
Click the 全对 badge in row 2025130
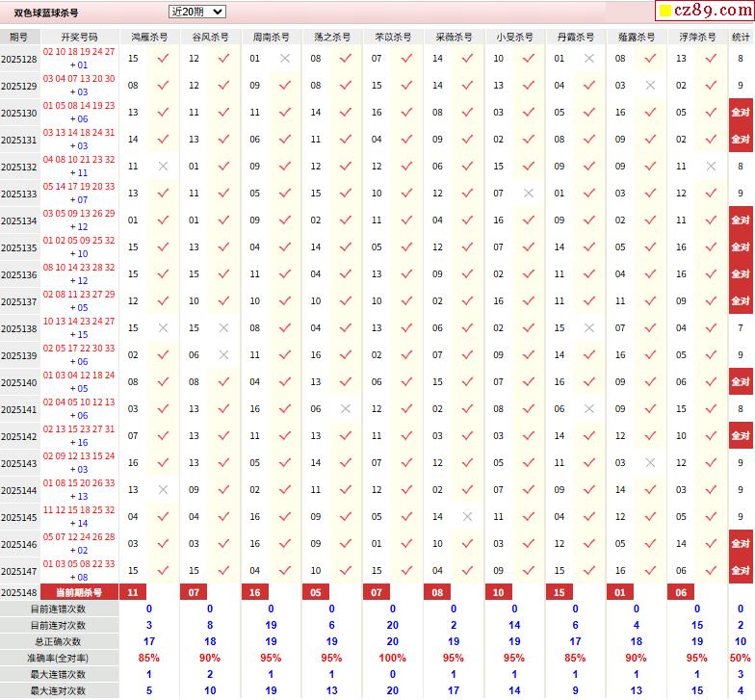[x=741, y=113]
